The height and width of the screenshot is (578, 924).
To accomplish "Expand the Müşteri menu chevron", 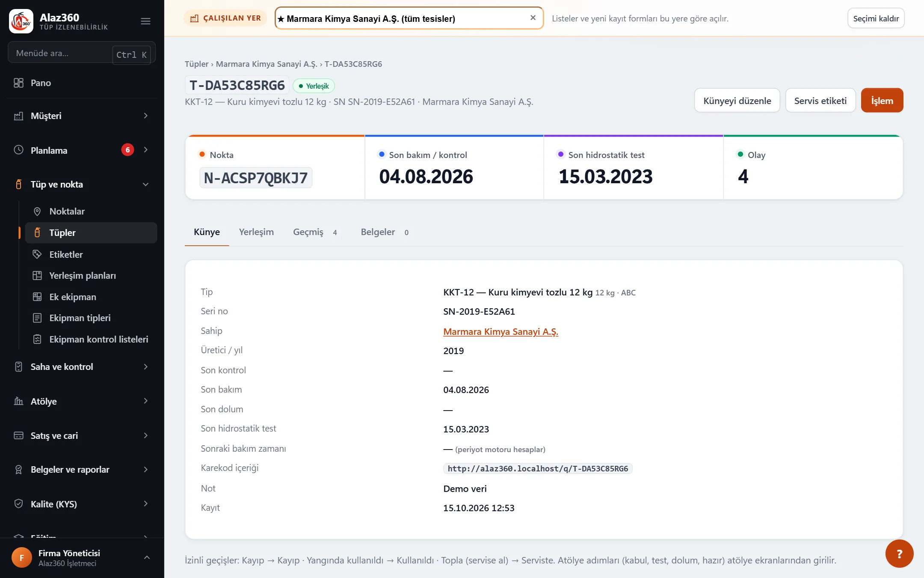I will [146, 116].
